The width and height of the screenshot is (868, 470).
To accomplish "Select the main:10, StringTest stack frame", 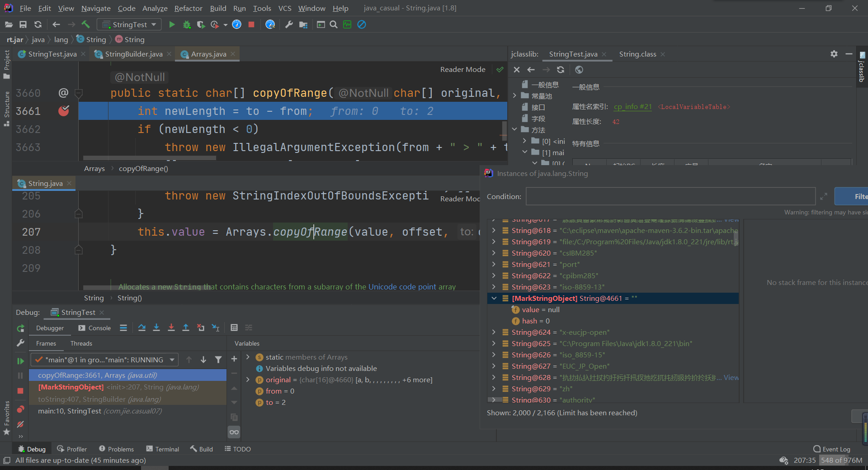I will [x=127, y=411].
